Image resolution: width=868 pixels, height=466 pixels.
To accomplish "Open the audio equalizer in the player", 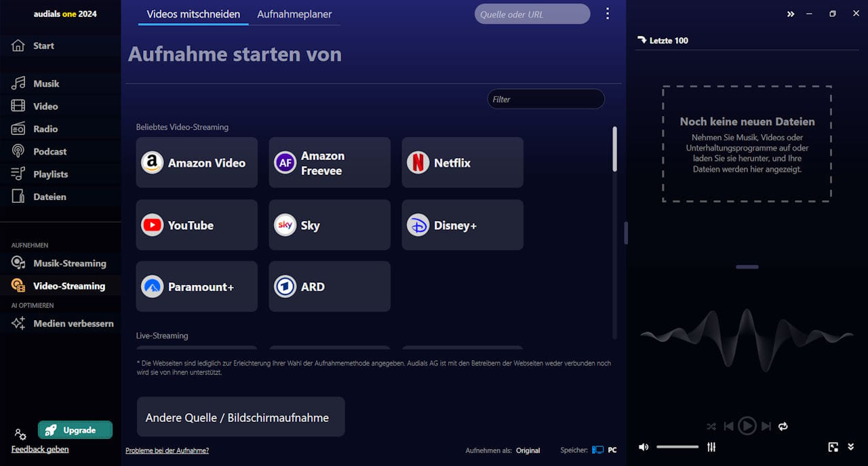I will coord(711,446).
